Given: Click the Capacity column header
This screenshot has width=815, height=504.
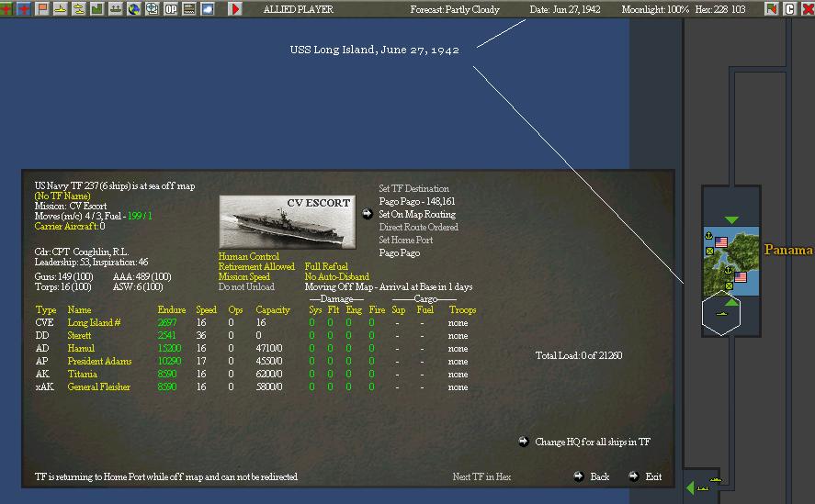Looking at the screenshot, I should click(273, 309).
